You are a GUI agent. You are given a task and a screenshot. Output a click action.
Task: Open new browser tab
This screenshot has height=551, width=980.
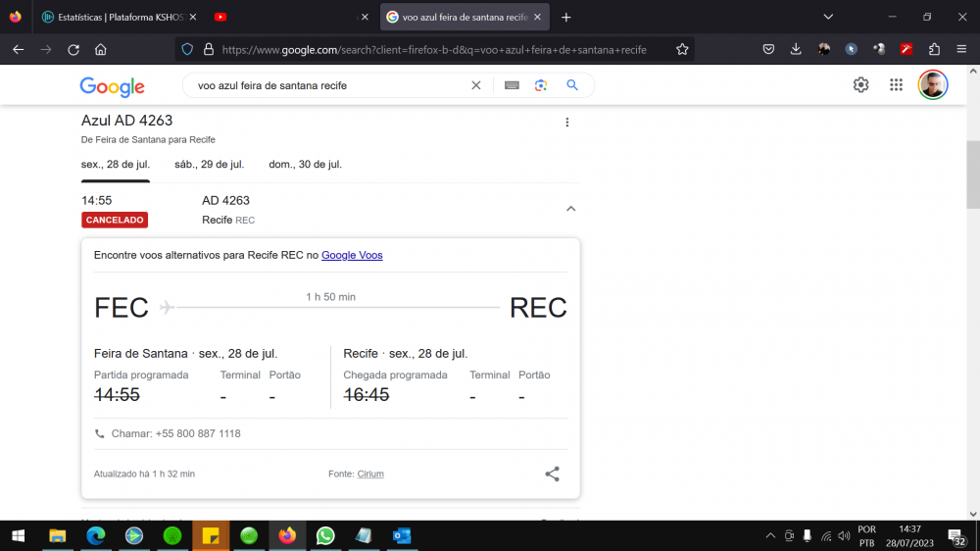(566, 18)
